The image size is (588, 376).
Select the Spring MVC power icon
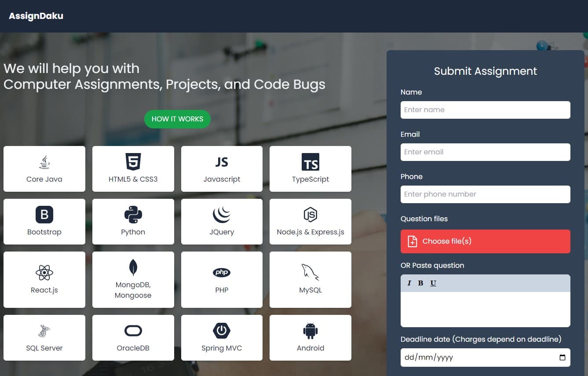[x=222, y=331]
